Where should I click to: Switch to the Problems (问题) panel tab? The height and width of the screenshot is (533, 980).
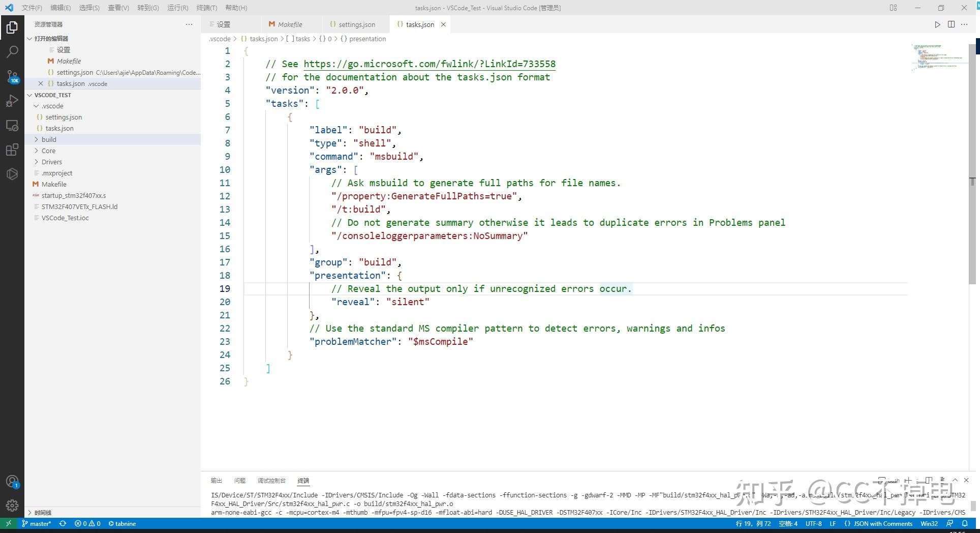coord(240,481)
